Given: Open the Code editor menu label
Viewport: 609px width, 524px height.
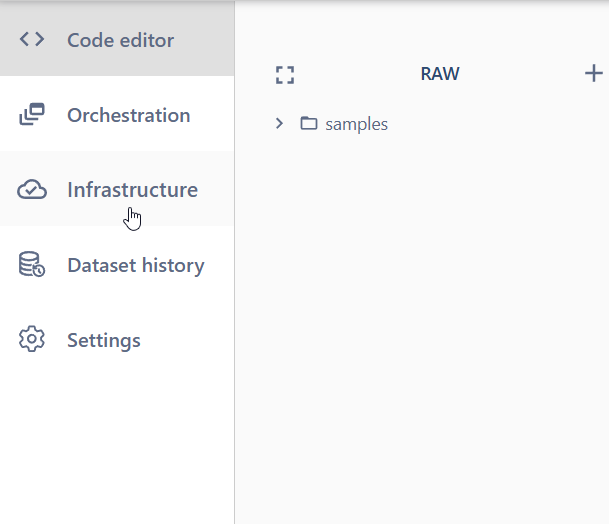Looking at the screenshot, I should 120,40.
